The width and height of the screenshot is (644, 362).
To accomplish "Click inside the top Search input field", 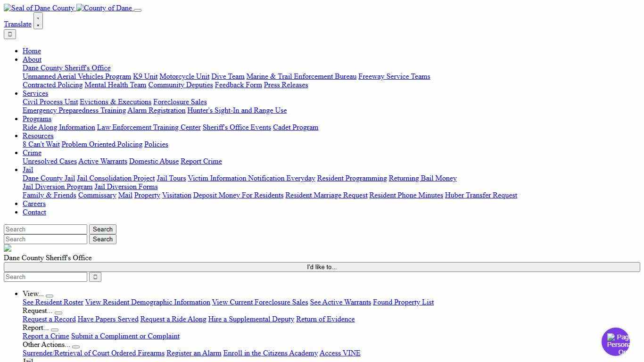I will click(x=45, y=229).
